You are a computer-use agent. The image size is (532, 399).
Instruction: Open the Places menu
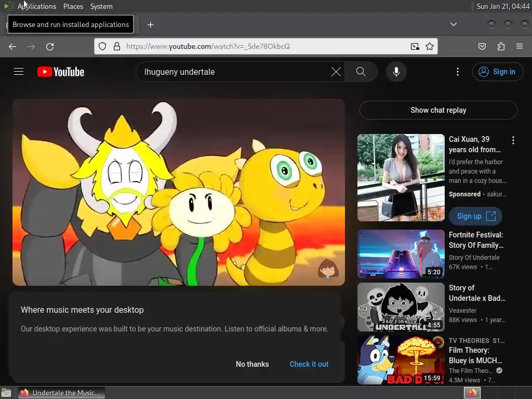click(x=73, y=6)
